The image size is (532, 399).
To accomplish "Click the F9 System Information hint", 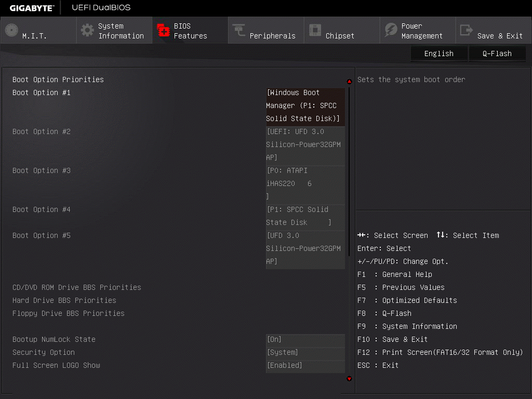I will [407, 326].
